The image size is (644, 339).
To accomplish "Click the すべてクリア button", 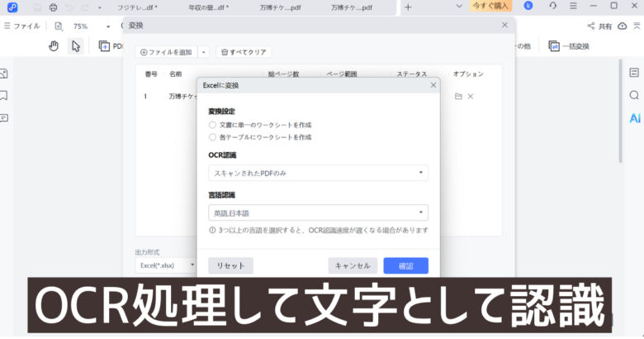I will coord(244,52).
